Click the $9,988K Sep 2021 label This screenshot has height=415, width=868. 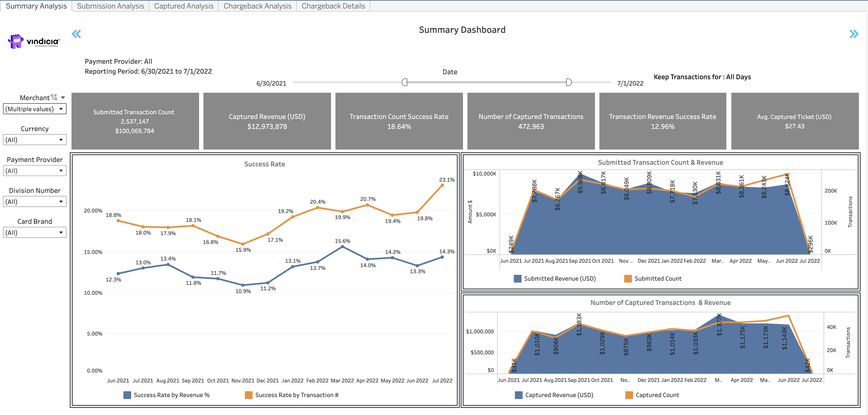pos(580,182)
